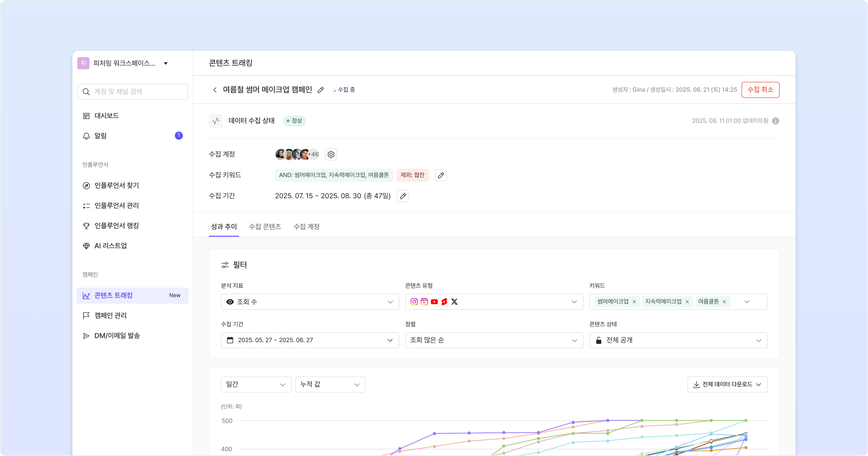Remove the 여름쿨톤 keyword tag
868x456 pixels.
[724, 302]
